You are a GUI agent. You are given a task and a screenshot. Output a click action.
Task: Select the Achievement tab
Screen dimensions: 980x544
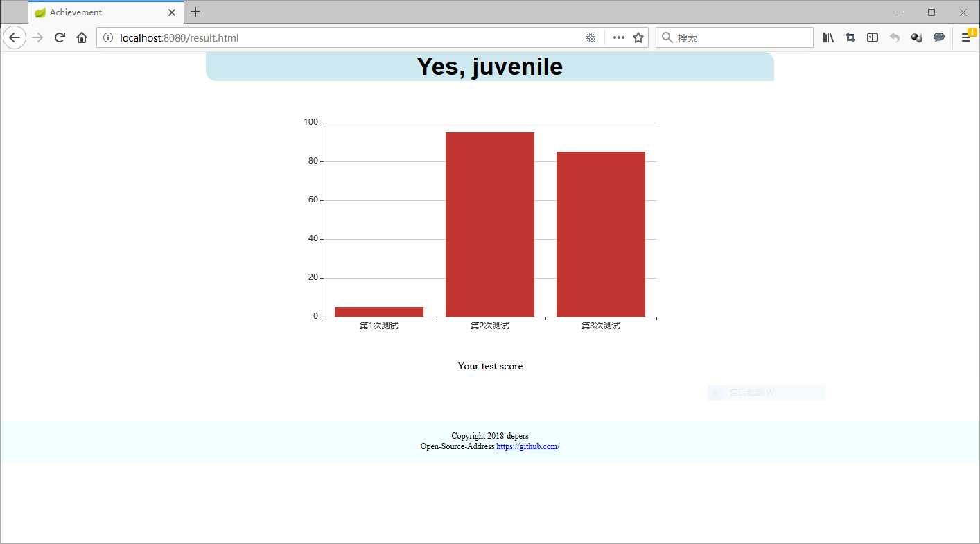tap(106, 12)
